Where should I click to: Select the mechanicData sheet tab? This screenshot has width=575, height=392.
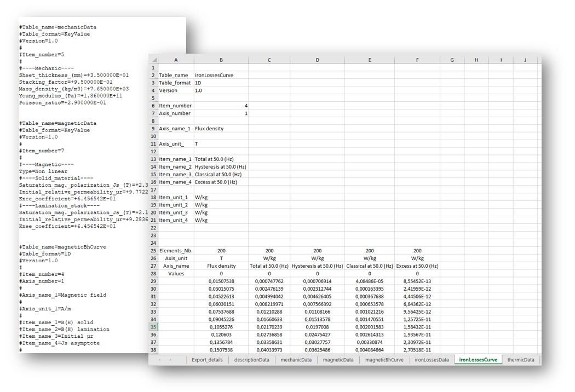point(296,360)
